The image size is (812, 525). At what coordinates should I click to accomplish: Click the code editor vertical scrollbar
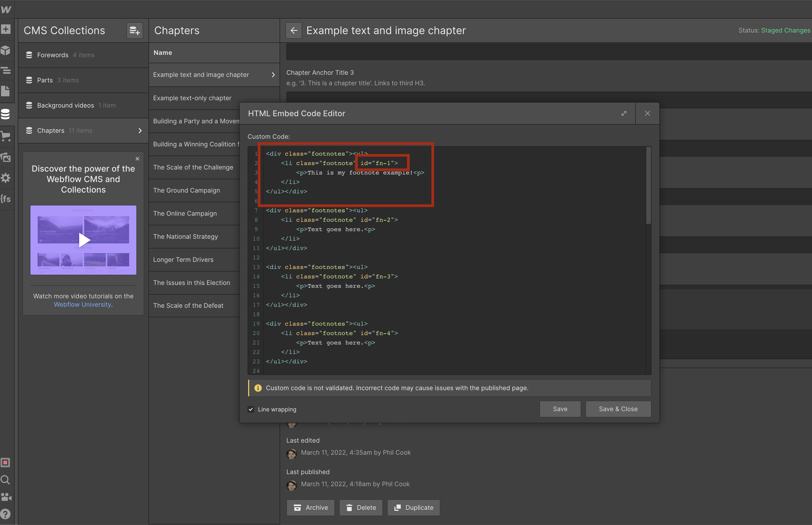pos(648,186)
